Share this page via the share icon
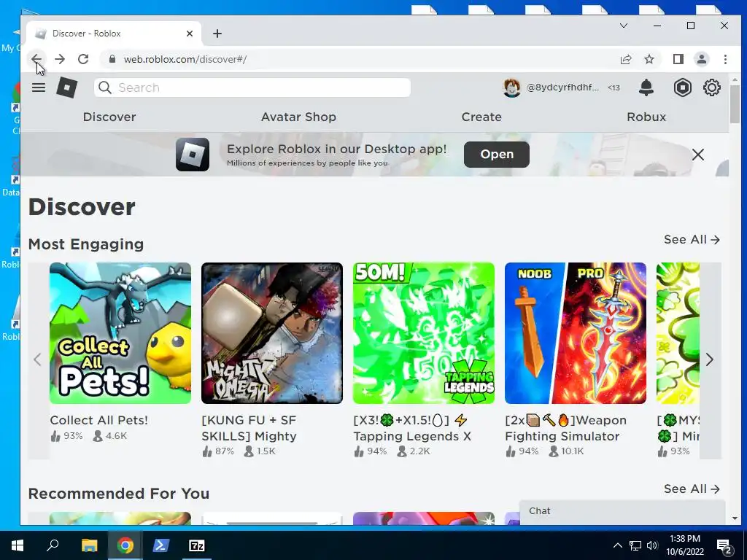 [625, 59]
